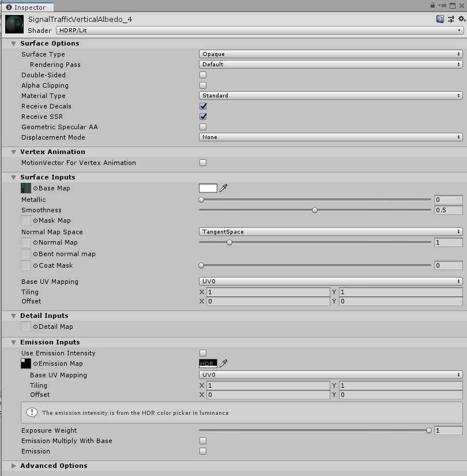This screenshot has width=467, height=476.
Task: Click the Smoothness value field showing 0.5
Action: [x=448, y=210]
